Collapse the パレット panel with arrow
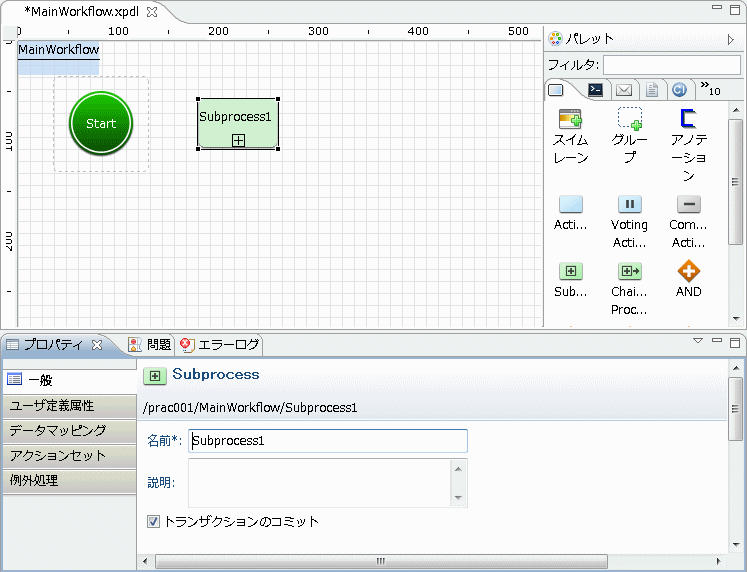The height and width of the screenshot is (572, 747). [731, 40]
